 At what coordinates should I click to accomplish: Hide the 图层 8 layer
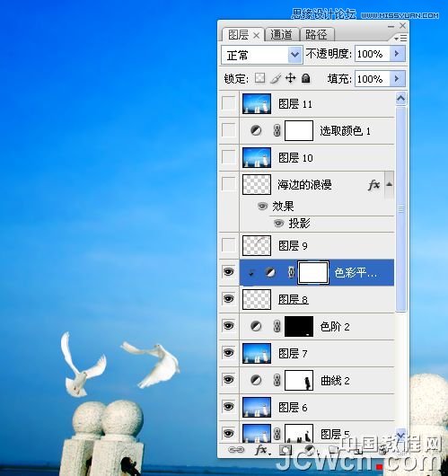(x=228, y=299)
